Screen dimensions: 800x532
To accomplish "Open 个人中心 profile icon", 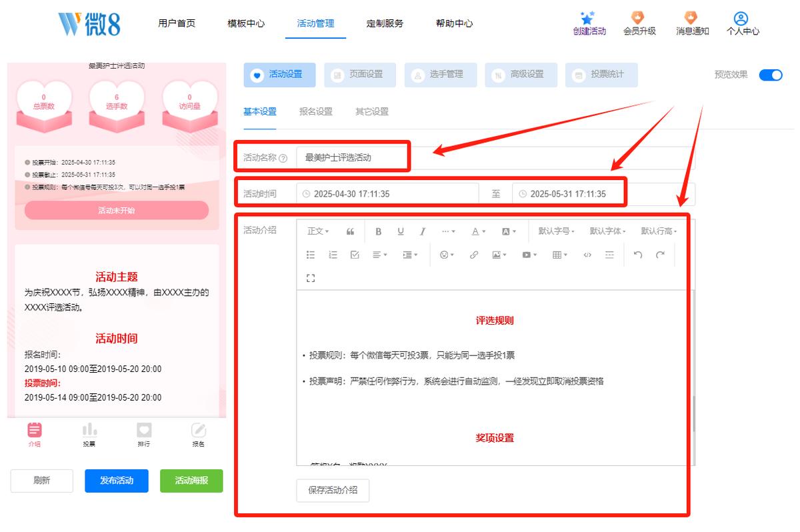I will [741, 19].
